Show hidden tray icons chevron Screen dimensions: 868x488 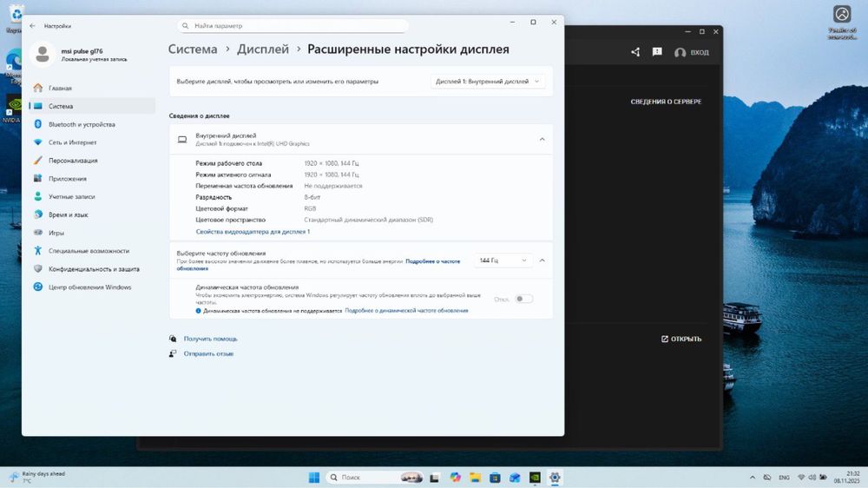coord(753,478)
